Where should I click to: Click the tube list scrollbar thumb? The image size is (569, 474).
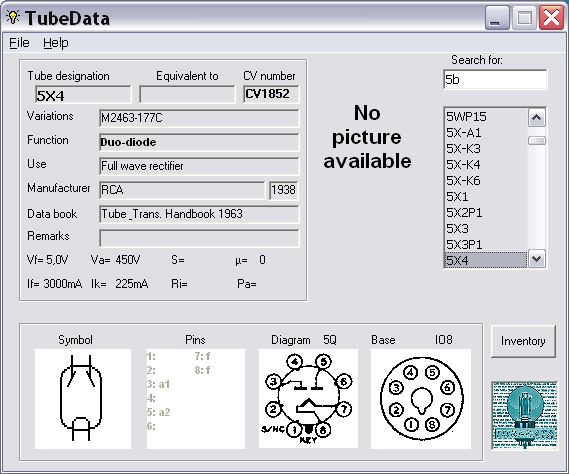coord(537,141)
